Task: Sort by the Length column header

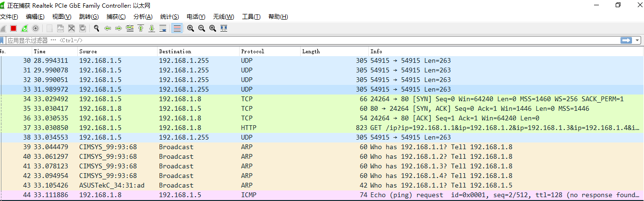Action: click(x=334, y=51)
